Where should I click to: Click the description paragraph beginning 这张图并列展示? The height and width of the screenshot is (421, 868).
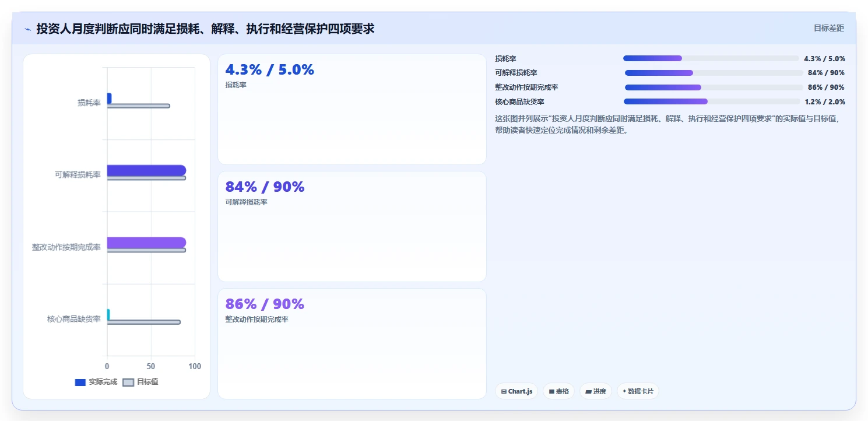[x=668, y=124]
